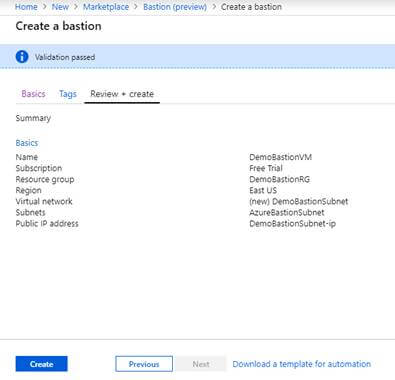395x380 pixels.
Task: Click the Subscription field label
Action: [x=39, y=168]
